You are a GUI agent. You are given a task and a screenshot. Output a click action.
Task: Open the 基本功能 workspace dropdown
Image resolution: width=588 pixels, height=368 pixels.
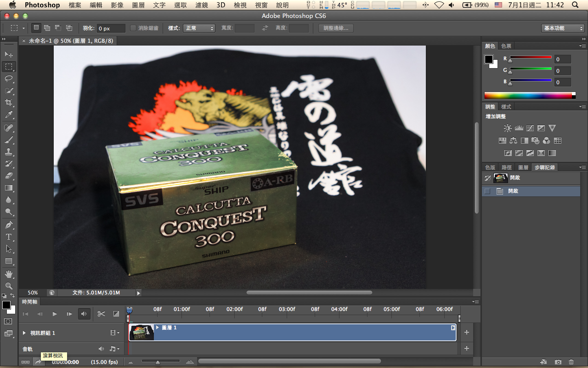pos(563,28)
